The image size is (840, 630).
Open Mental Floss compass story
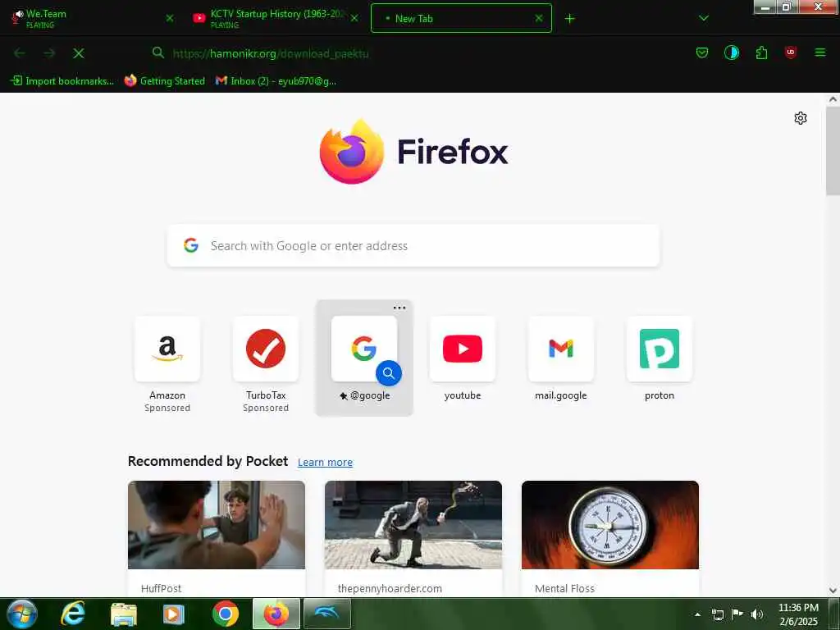click(610, 525)
